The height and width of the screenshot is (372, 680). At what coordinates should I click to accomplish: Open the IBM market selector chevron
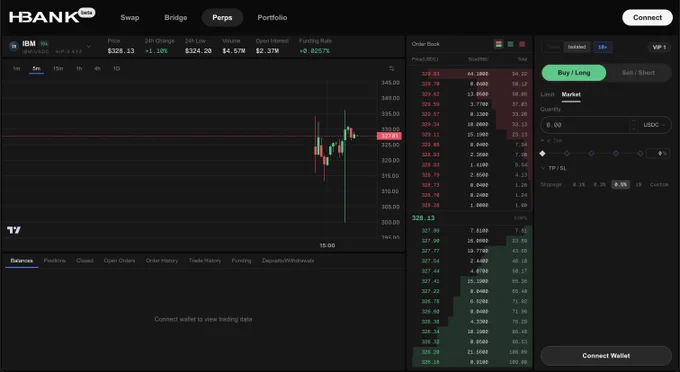[x=89, y=46]
